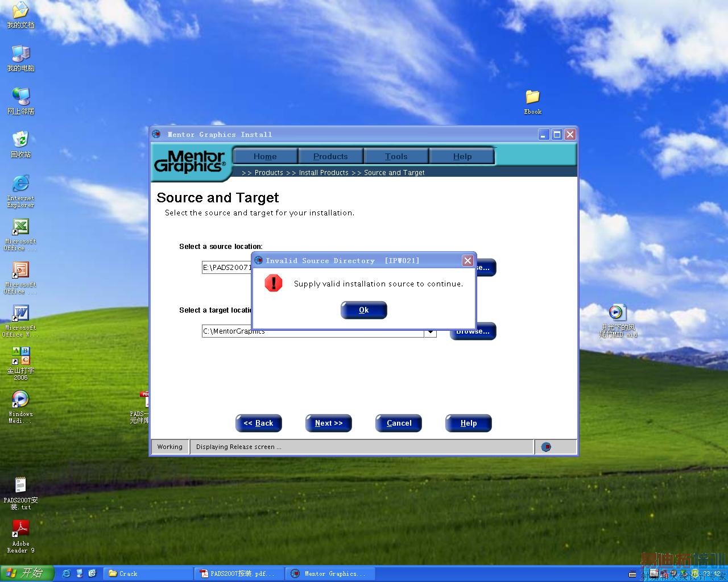Screen dimensions: 728x582
Task: Open the Products menu in installer
Action: point(330,156)
